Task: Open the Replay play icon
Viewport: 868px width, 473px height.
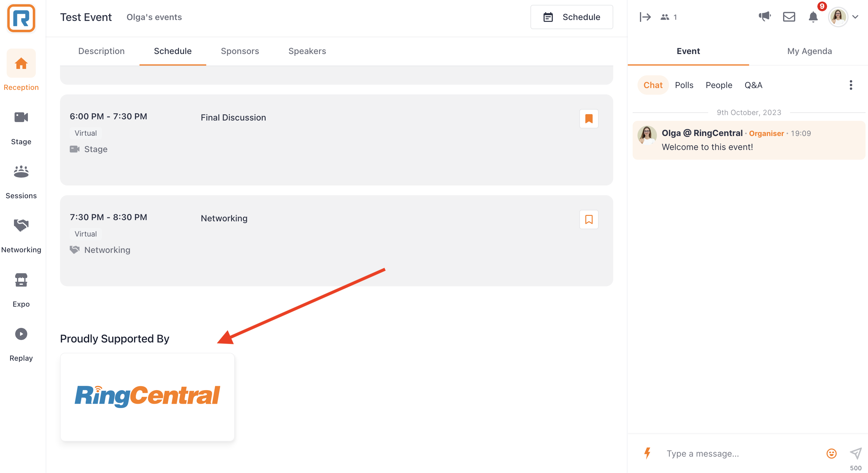Action: 21,334
